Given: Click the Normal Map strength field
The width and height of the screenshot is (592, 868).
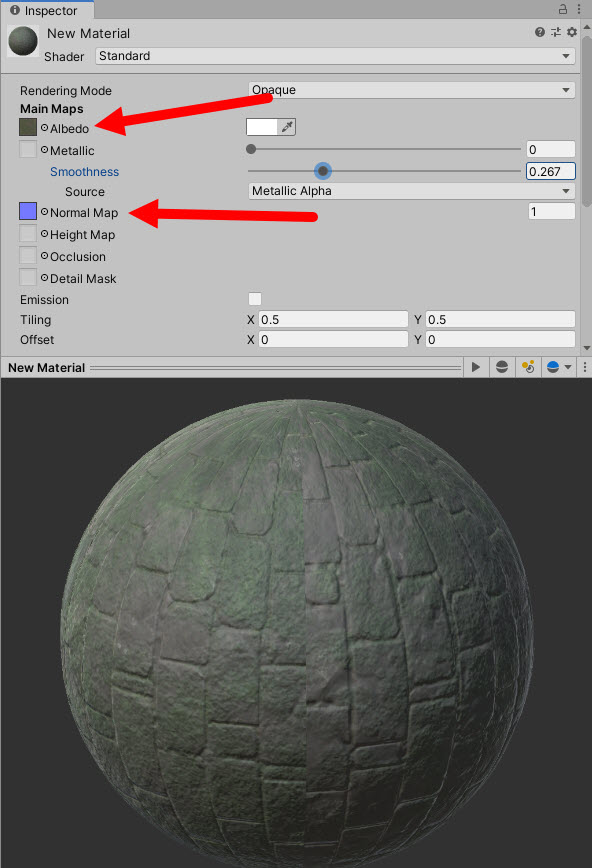Looking at the screenshot, I should [551, 211].
